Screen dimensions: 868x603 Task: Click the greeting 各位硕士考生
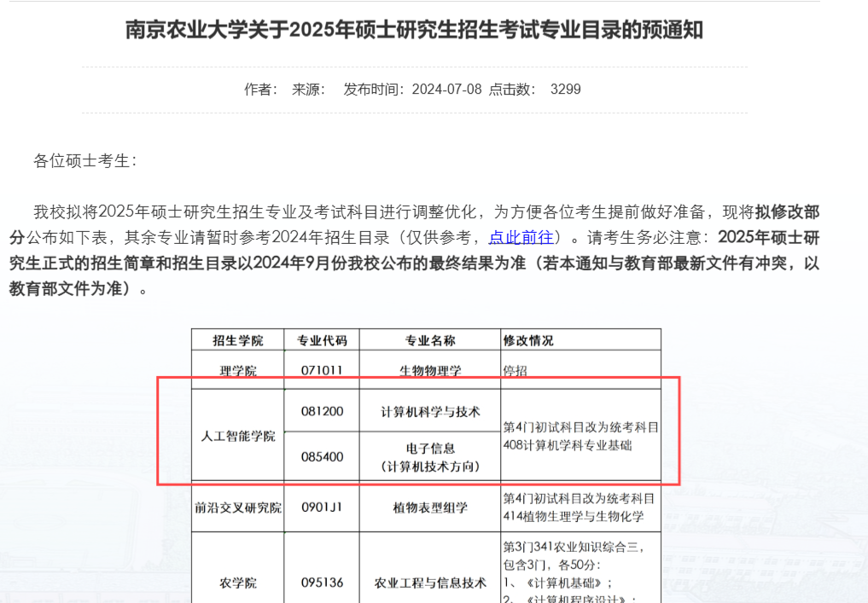pyautogui.click(x=84, y=161)
